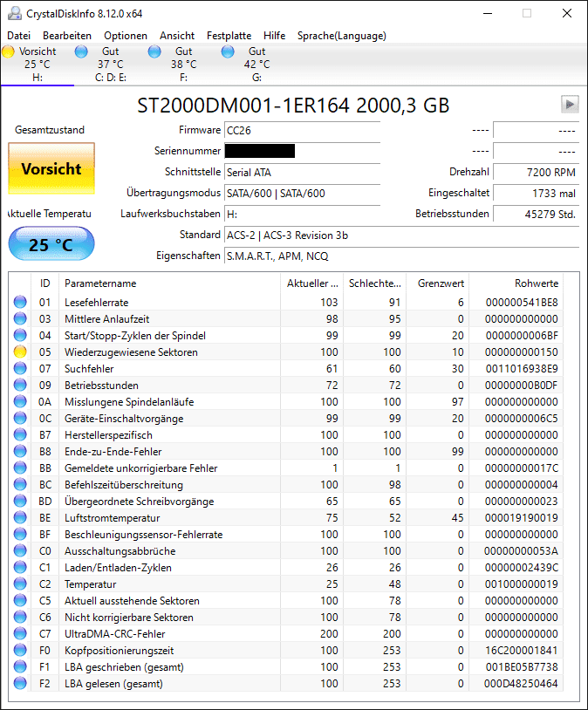Click the Drehzahl field 7200 RPM
The image size is (588, 710).
[x=536, y=172]
